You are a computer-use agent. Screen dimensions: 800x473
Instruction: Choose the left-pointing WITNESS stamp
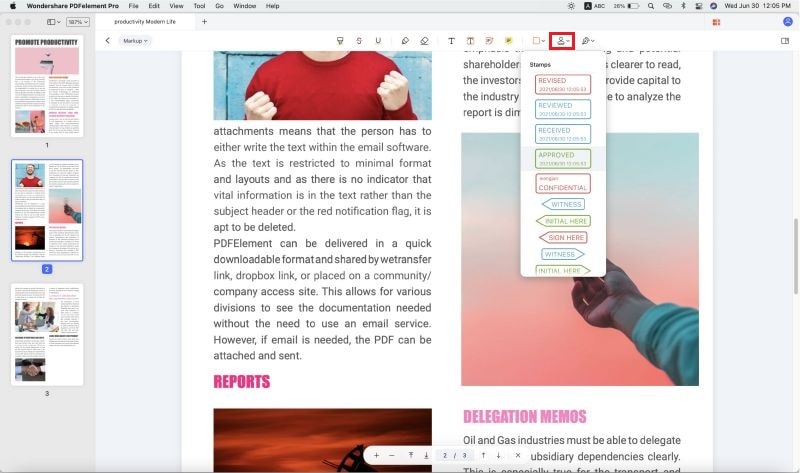(x=563, y=204)
